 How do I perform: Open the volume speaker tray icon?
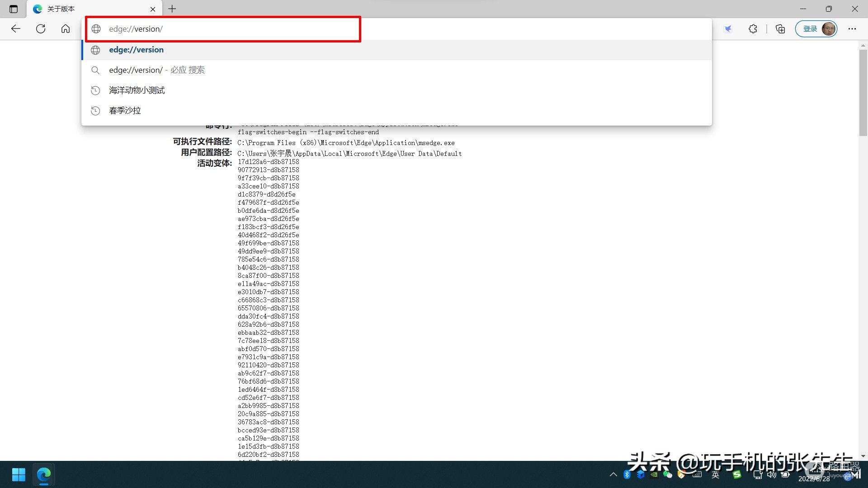[772, 474]
